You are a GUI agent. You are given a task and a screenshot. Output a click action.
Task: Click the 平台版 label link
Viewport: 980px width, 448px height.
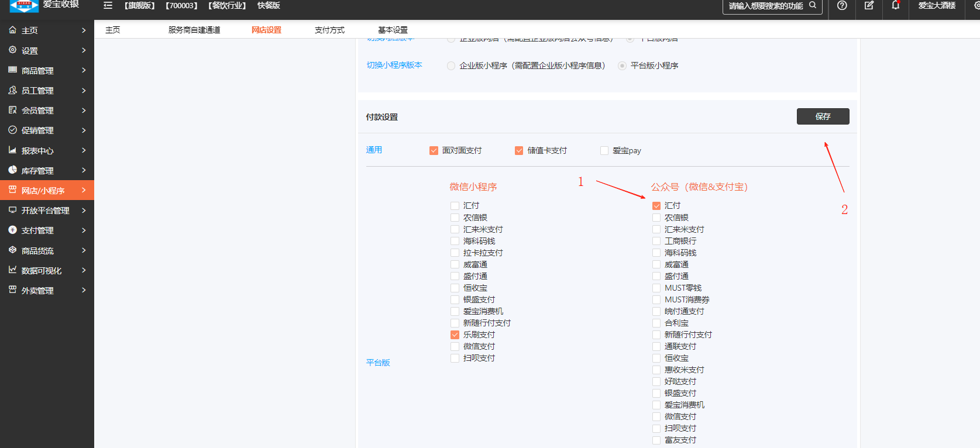pyautogui.click(x=378, y=363)
